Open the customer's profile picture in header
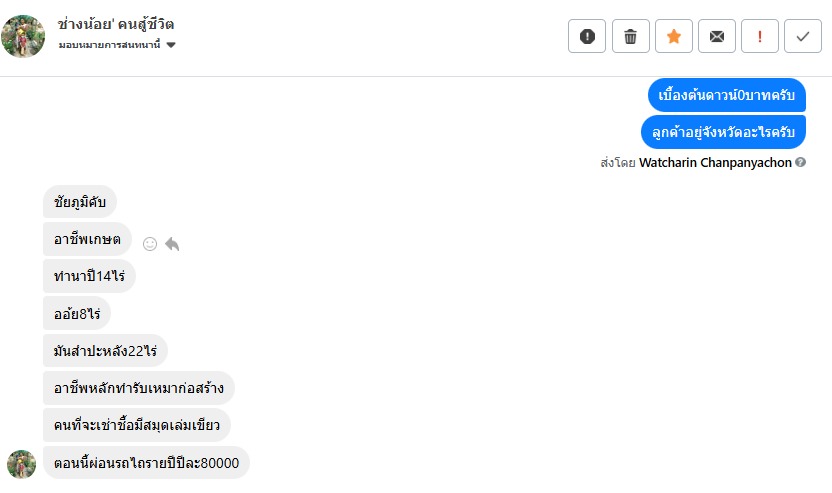The width and height of the screenshot is (832, 493). click(23, 36)
